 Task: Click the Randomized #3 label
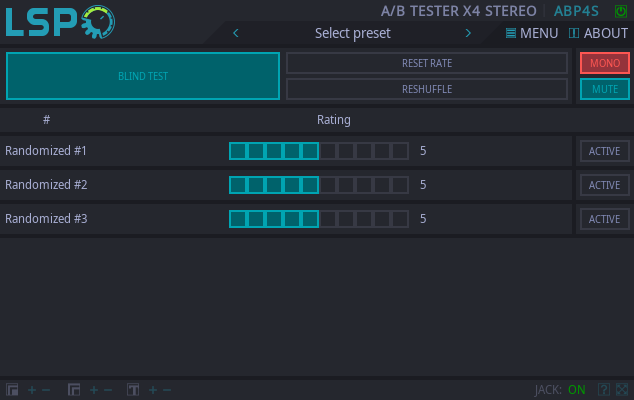coord(46,219)
